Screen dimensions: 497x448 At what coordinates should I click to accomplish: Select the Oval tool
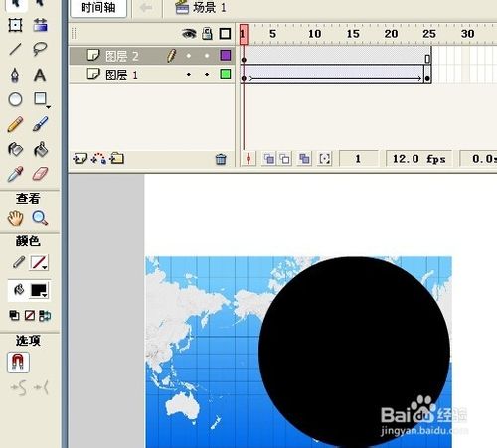pyautogui.click(x=15, y=99)
